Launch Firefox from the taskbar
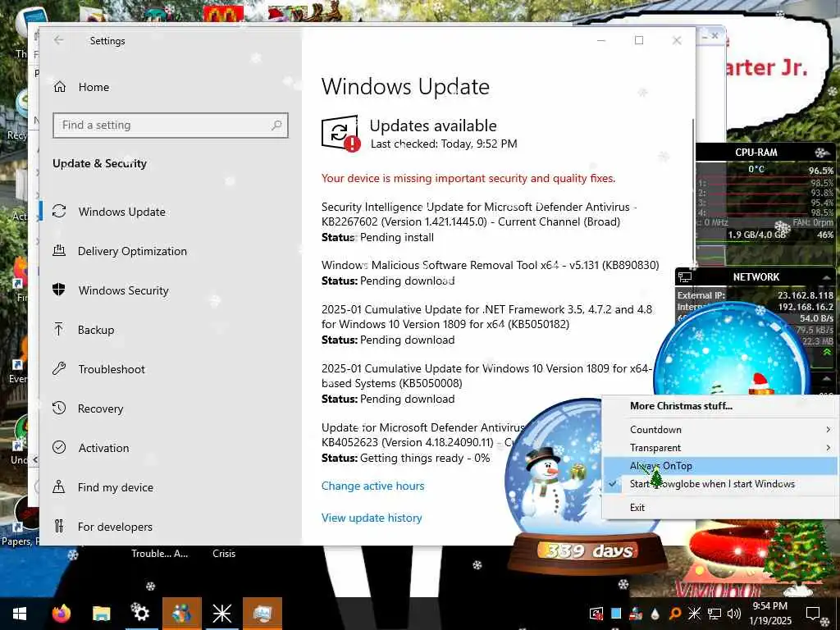840x630 pixels. 61,614
